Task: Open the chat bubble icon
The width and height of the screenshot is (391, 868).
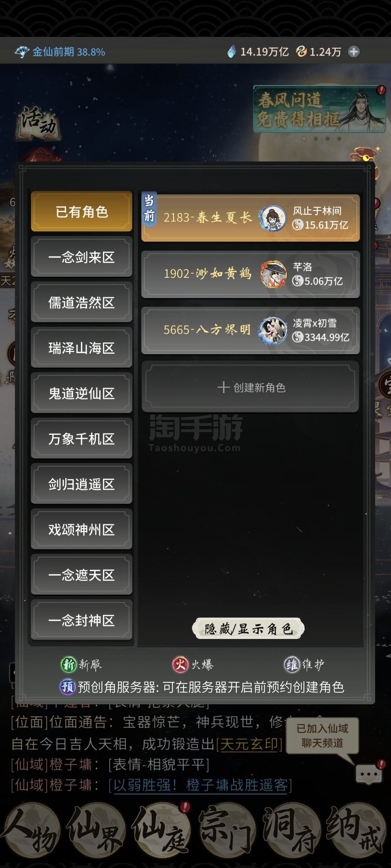Action: click(x=369, y=774)
